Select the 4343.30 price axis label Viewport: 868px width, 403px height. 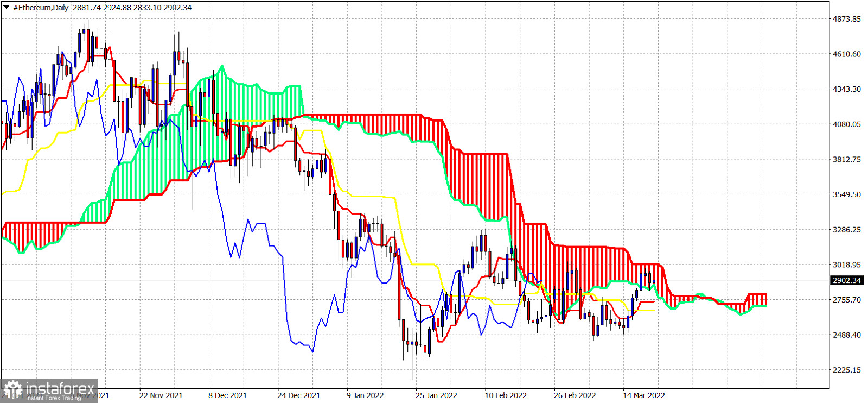click(x=847, y=89)
